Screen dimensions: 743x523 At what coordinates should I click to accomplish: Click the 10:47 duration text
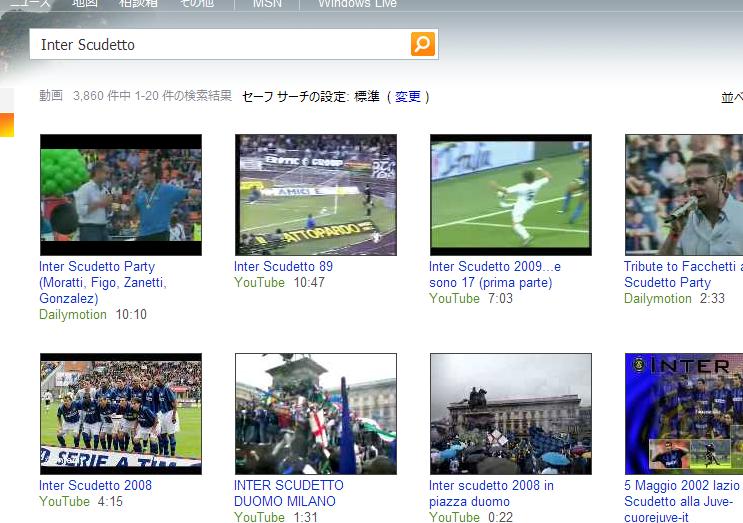pos(309,282)
